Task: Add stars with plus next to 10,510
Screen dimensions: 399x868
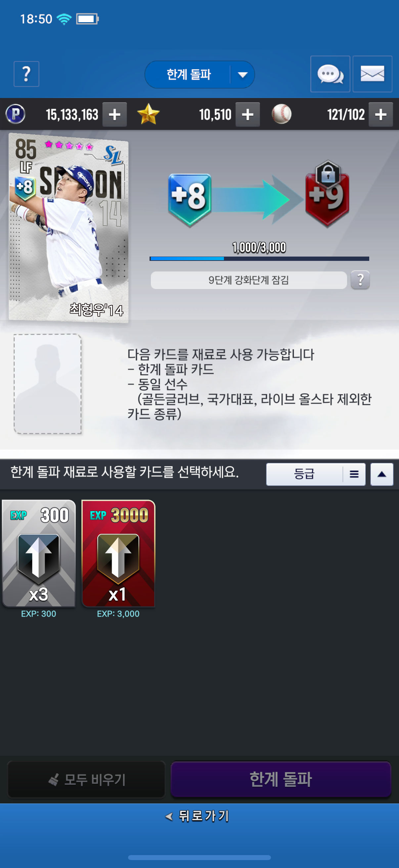Action: point(247,115)
